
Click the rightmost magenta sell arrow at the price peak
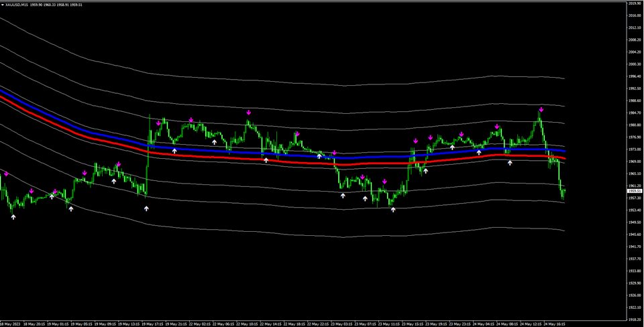point(541,109)
